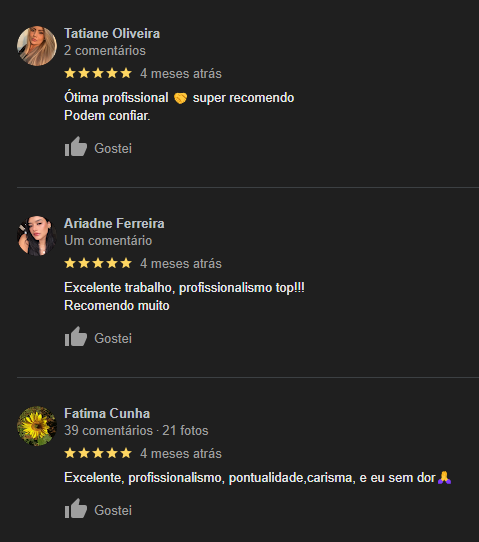Click the "Um comentário" text under Ariadne Ferreira
The width and height of the screenshot is (479, 542).
(108, 241)
